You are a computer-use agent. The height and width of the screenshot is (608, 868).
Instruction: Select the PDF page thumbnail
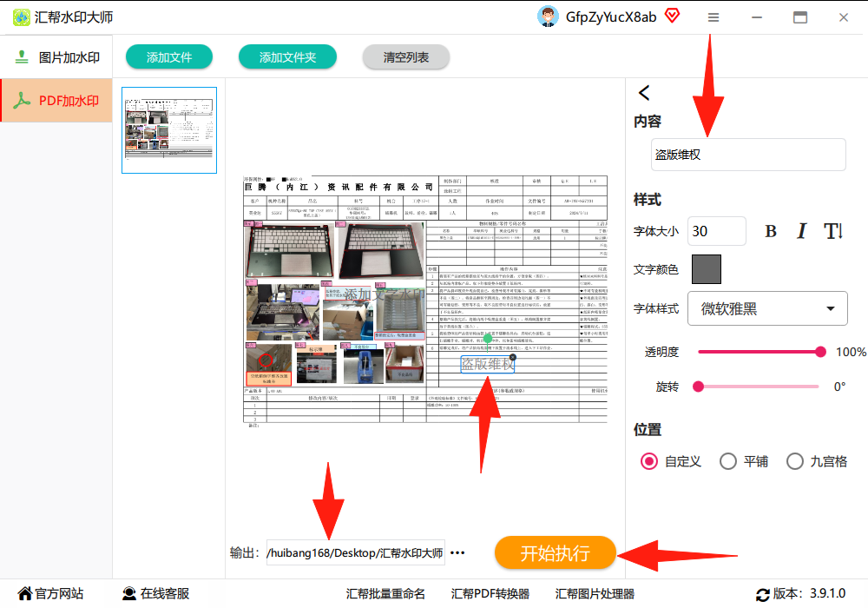(x=169, y=130)
